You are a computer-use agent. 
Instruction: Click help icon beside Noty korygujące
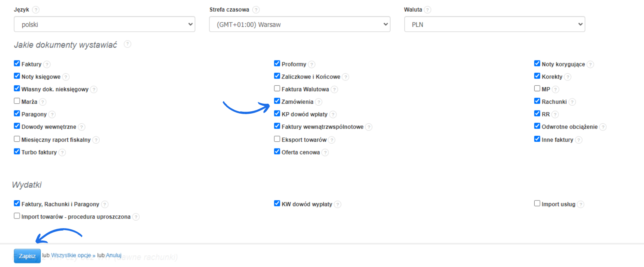[590, 64]
